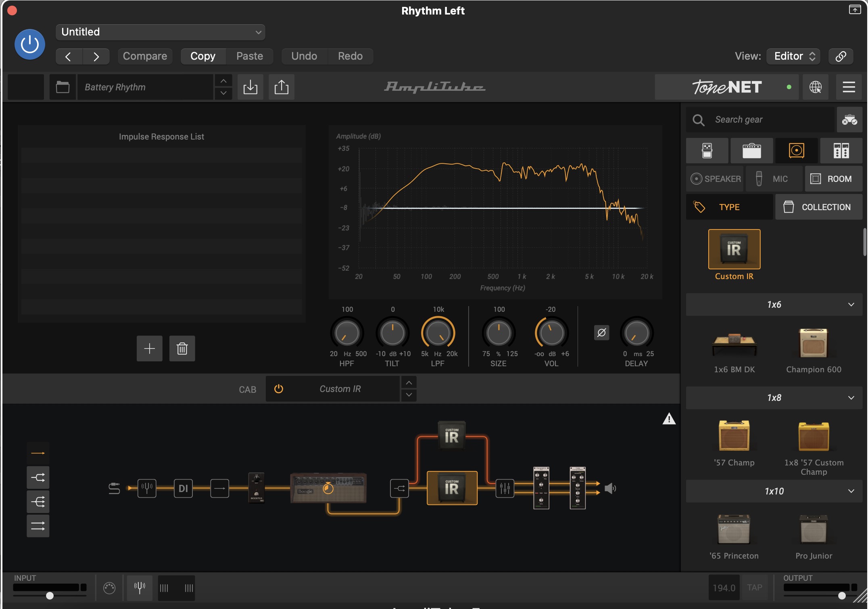Delete impulse response with trash icon
This screenshot has width=868, height=609.
pyautogui.click(x=182, y=348)
